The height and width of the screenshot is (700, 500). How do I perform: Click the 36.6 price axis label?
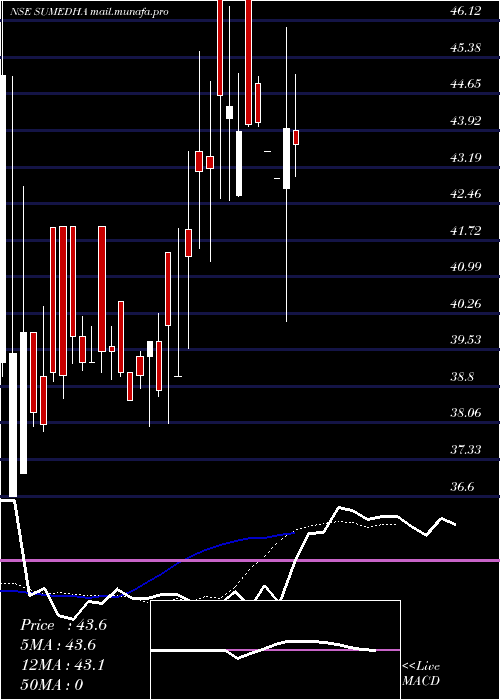click(462, 487)
